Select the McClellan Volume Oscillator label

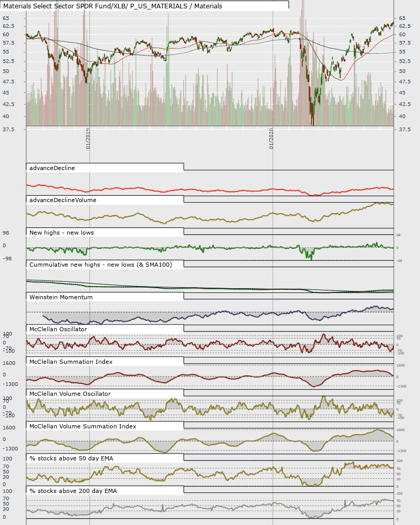tap(70, 394)
